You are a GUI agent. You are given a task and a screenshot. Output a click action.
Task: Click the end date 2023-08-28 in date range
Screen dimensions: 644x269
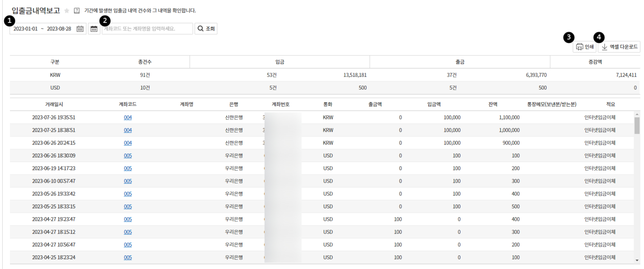(x=59, y=29)
